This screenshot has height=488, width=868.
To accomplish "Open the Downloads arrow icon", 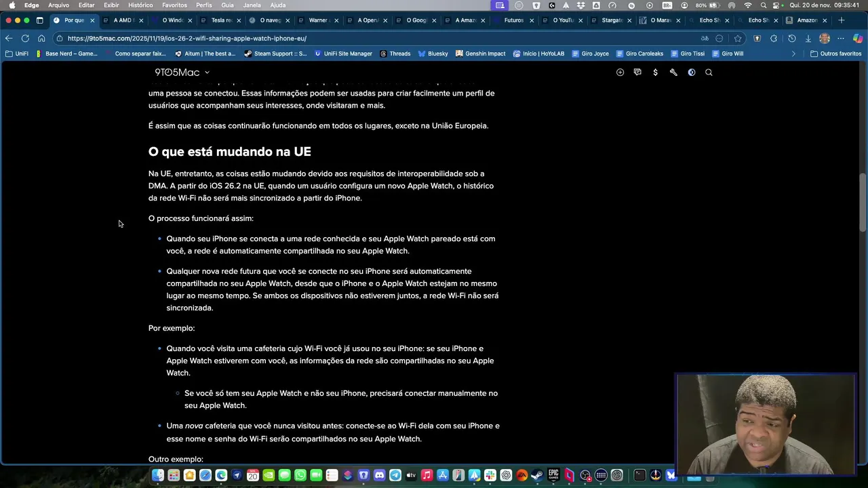I will pos(808,39).
